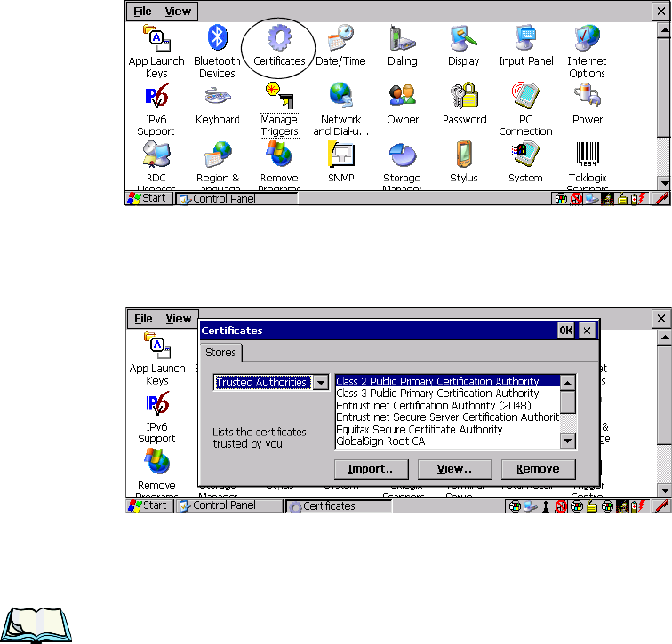Close the Certificates dialog
Viewport: 672px width, 644px height.
tap(588, 330)
